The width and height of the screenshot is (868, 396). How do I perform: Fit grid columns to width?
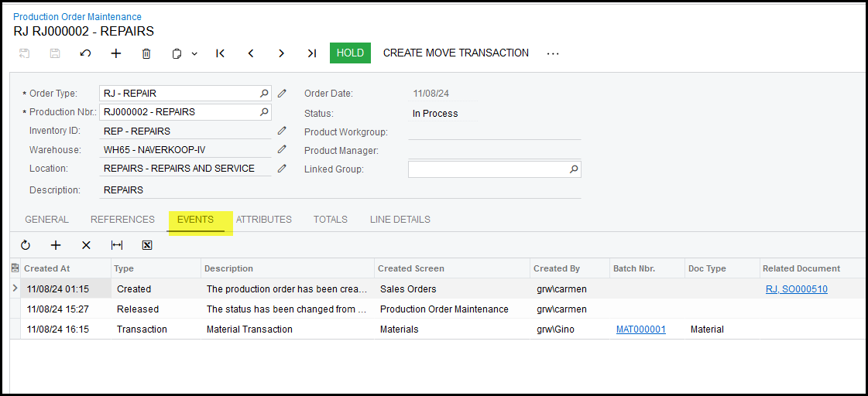117,245
